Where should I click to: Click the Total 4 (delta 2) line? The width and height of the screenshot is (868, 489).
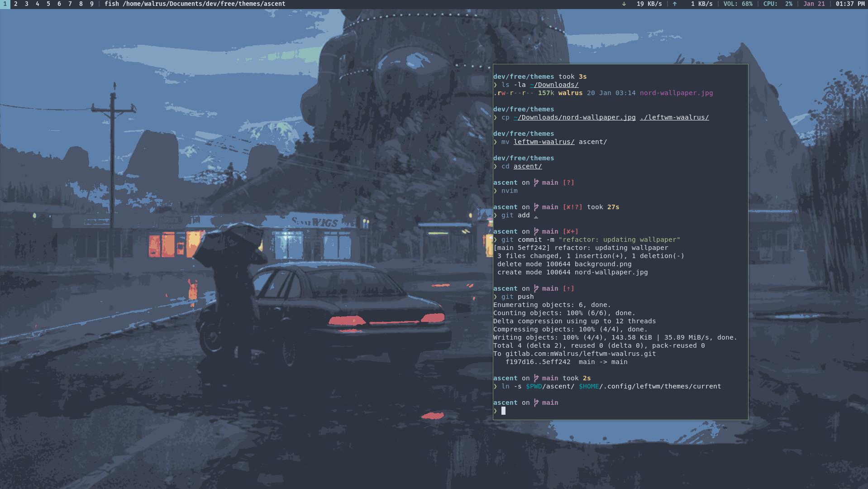coord(599,346)
